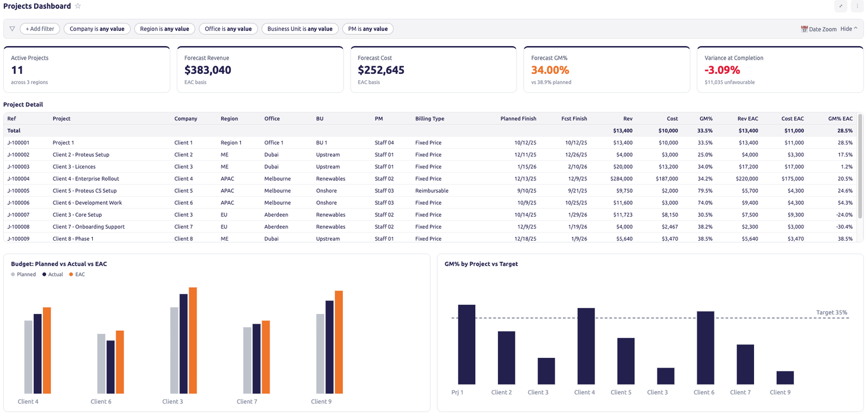Click Client 3 navy Actual budget bar
This screenshot has width=868, height=416.
pos(183,344)
